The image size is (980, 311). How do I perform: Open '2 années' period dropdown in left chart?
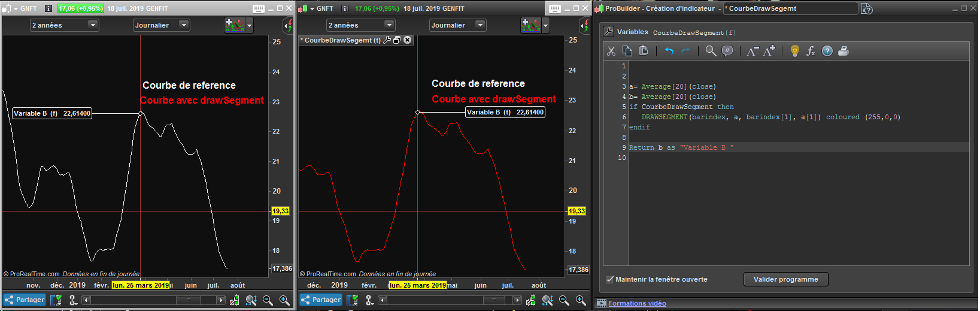[x=65, y=25]
